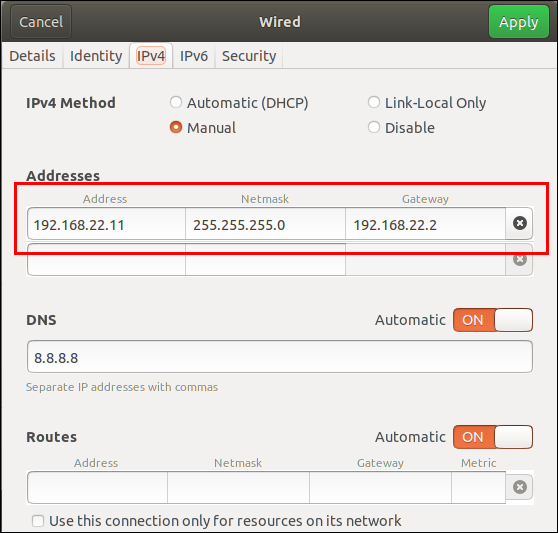Toggle the Routes Automatic switch
The width and height of the screenshot is (558, 533).
[493, 437]
